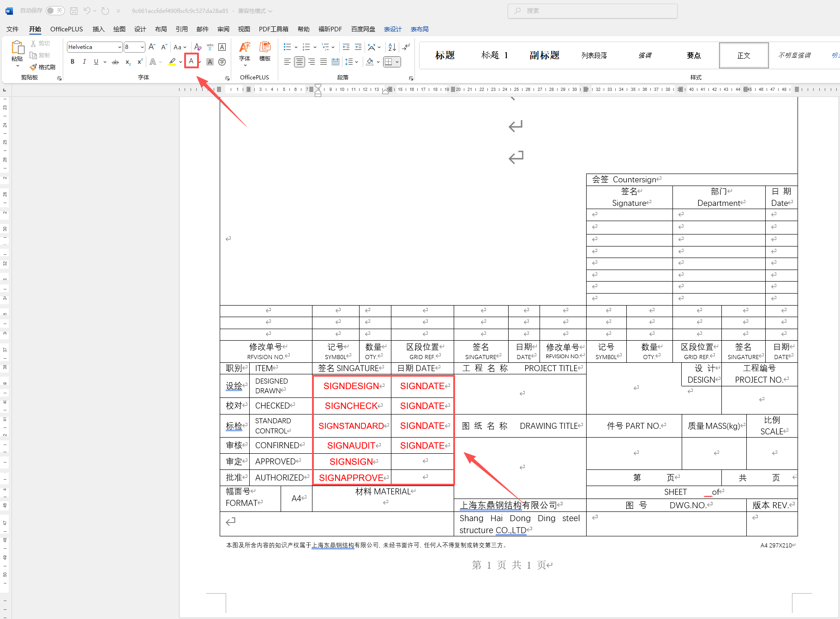This screenshot has height=619, width=840.
Task: Switch to the 审阅 (Review) ribbon tab
Action: point(223,29)
